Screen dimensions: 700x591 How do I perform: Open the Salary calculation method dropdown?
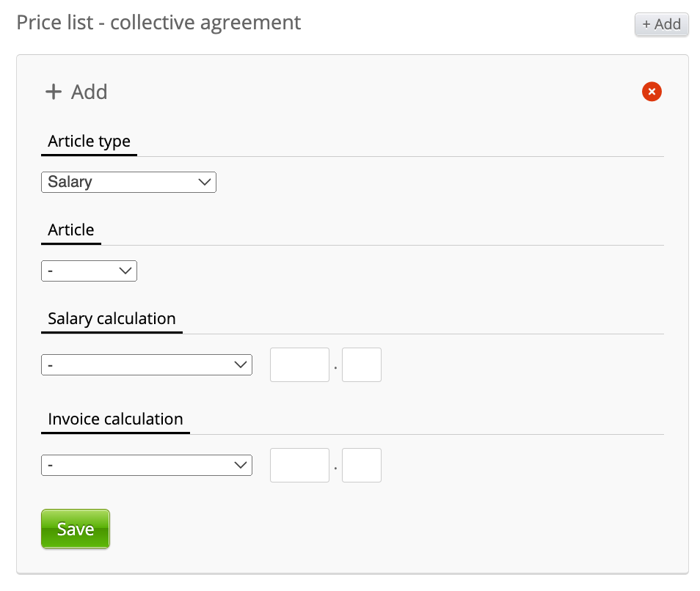tap(147, 365)
